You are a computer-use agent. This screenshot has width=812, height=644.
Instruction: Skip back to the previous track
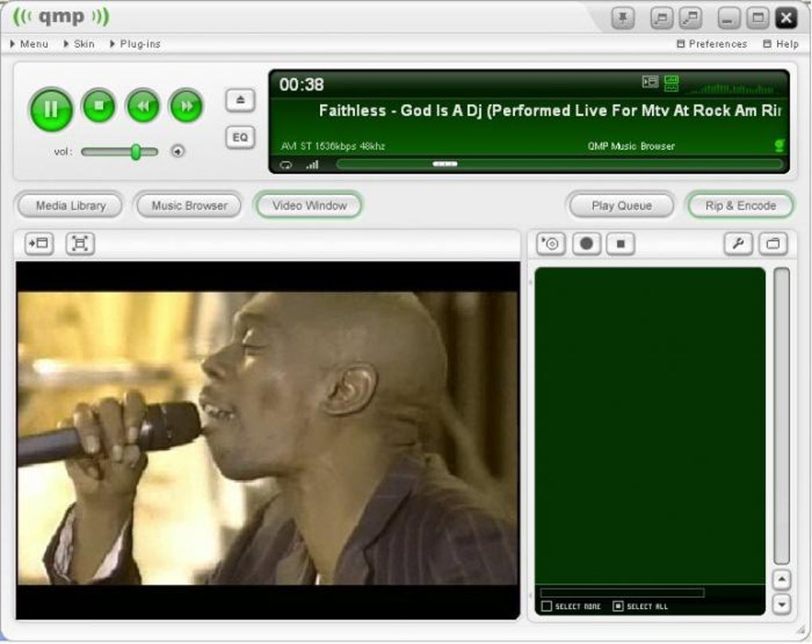pyautogui.click(x=143, y=106)
